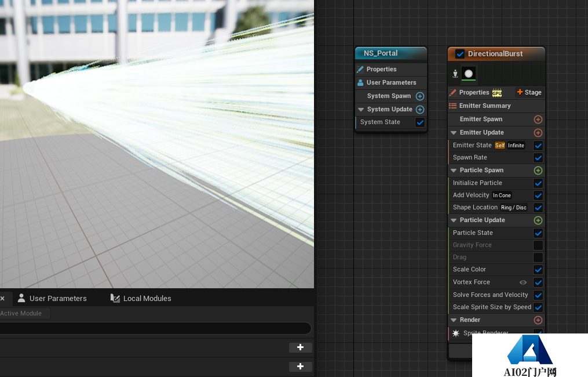
Task: Click the emitter sprite thumbnail preview
Action: pyautogui.click(x=469, y=74)
